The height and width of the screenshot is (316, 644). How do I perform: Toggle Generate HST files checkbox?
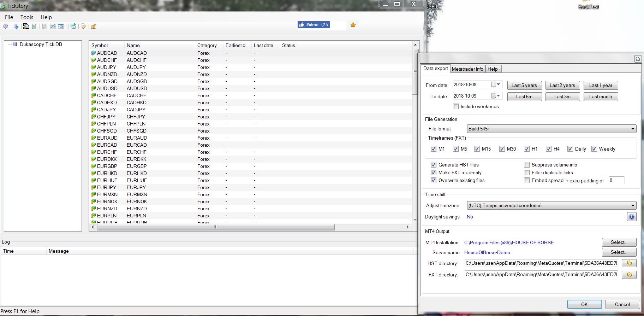pos(434,165)
